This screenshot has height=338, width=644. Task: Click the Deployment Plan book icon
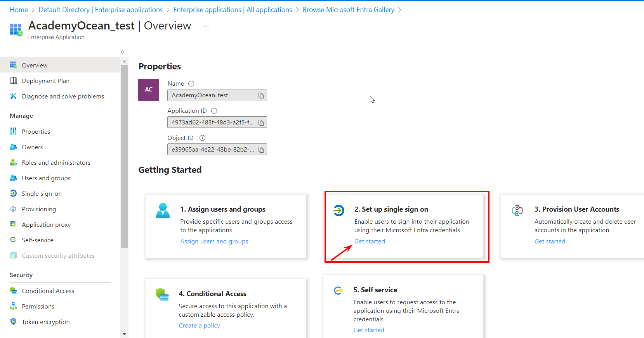pyautogui.click(x=13, y=80)
